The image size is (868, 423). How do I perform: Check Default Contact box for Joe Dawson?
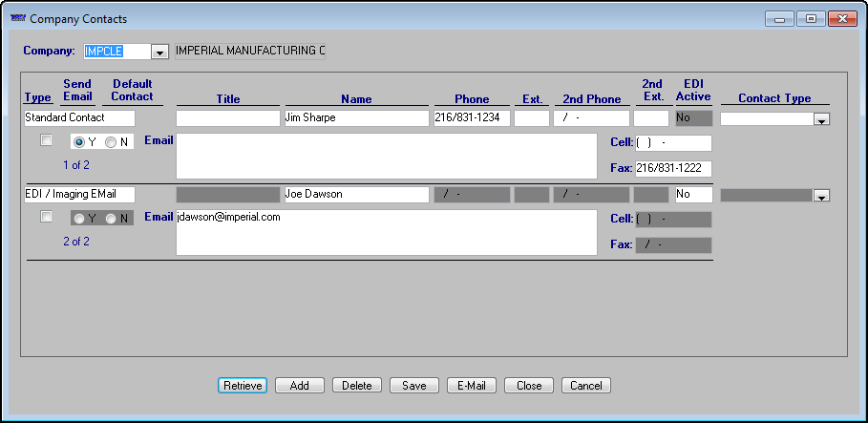point(46,218)
